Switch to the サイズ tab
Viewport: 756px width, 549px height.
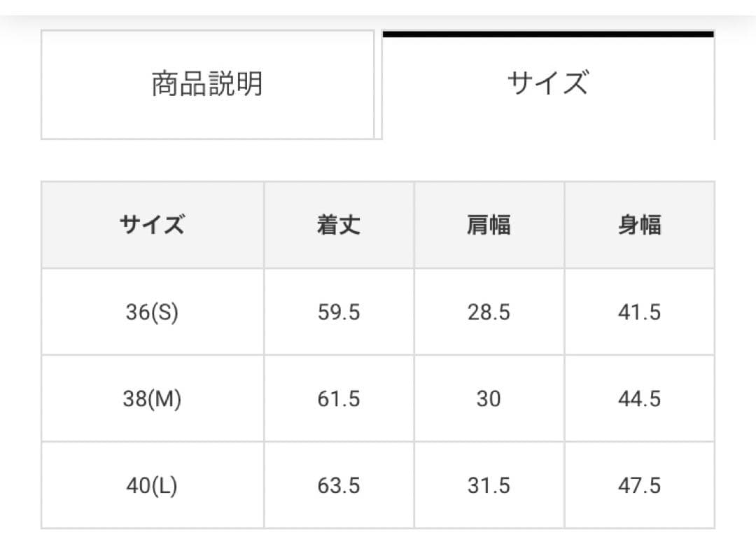pos(547,84)
